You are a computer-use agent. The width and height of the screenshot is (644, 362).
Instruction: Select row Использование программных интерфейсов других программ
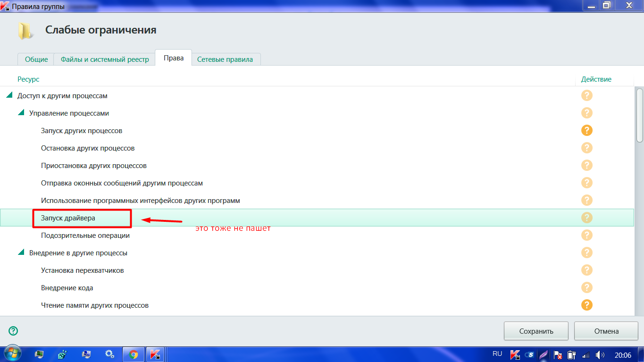click(317, 201)
